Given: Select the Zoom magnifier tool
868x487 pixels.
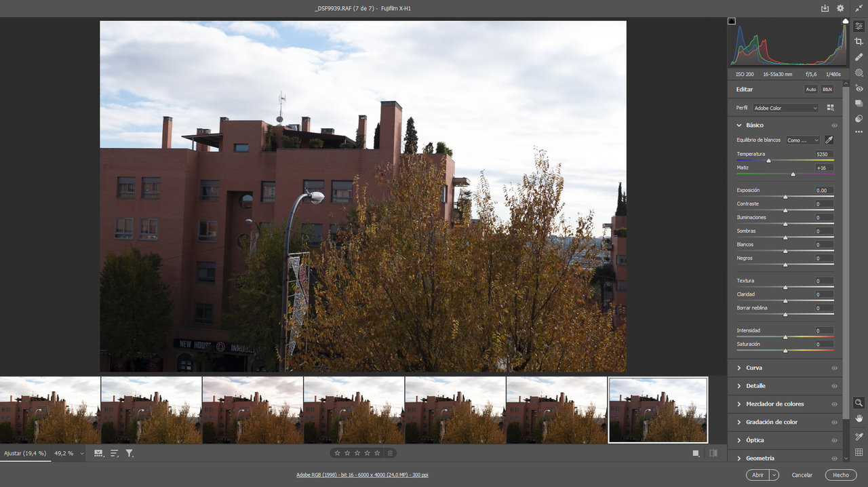Looking at the screenshot, I should pyautogui.click(x=859, y=402).
